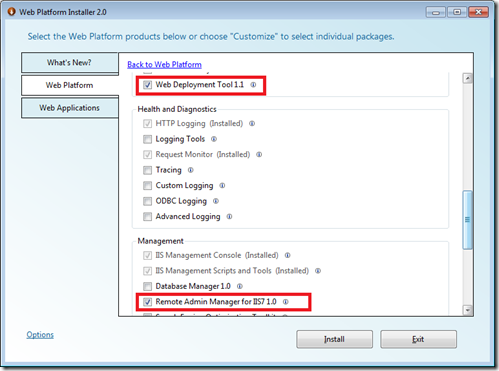Click info icon beside HTTP Logging
This screenshot has width=499, height=371.
tap(252, 124)
